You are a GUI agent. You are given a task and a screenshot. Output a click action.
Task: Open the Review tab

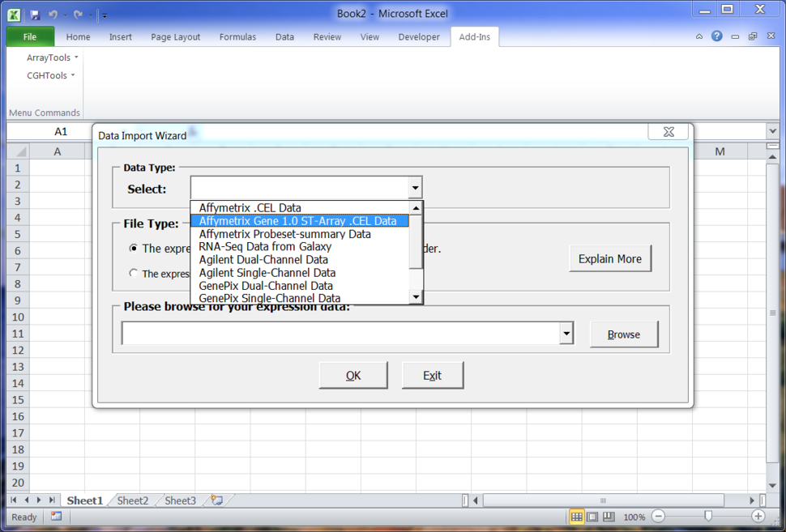(x=327, y=36)
